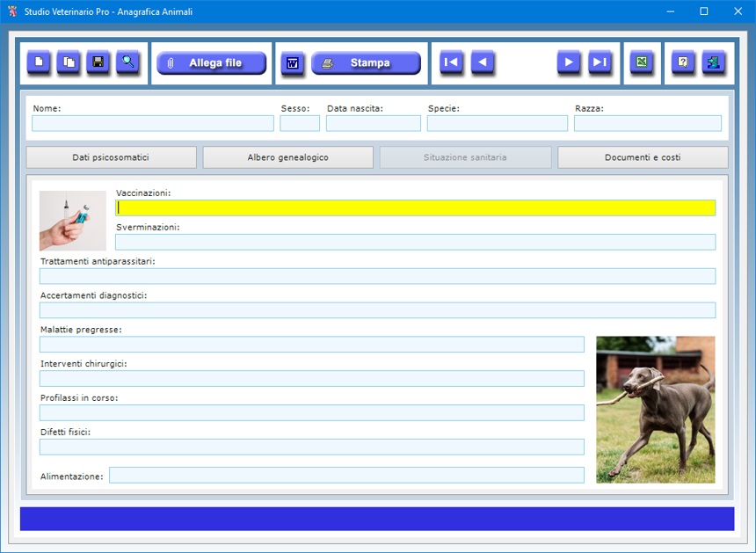Minimize the Studio Veterinario Pro window
This screenshot has width=756, height=553.
pyautogui.click(x=670, y=11)
